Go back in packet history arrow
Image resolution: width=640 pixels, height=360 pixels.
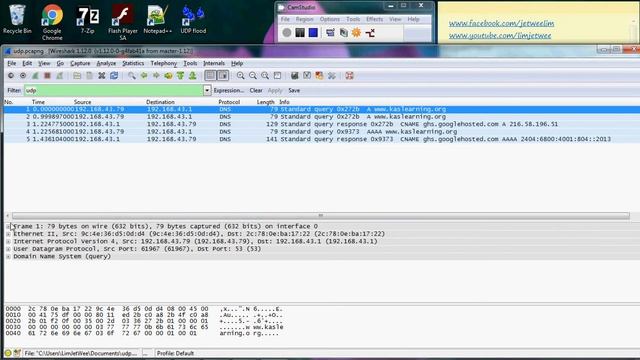point(144,76)
